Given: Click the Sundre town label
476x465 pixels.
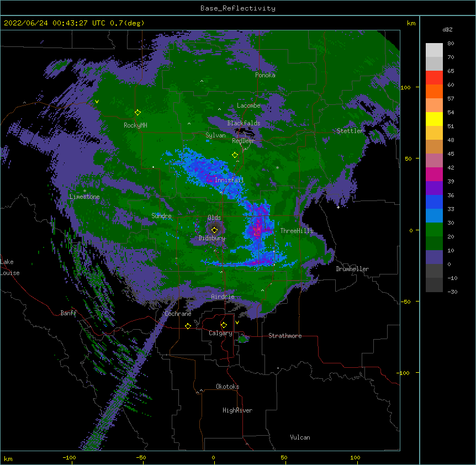Looking at the screenshot, I should point(161,216).
